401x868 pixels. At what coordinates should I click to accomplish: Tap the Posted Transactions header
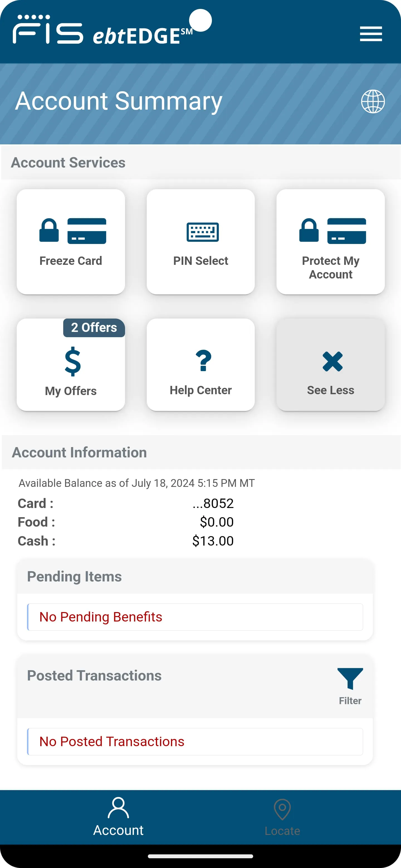94,675
